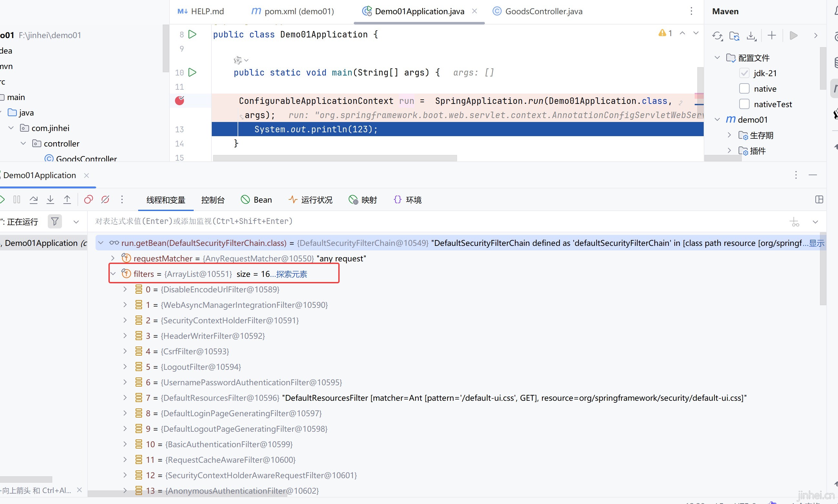The image size is (838, 504).
Task: Enable the nativeTest Maven profile
Action: [x=744, y=104]
